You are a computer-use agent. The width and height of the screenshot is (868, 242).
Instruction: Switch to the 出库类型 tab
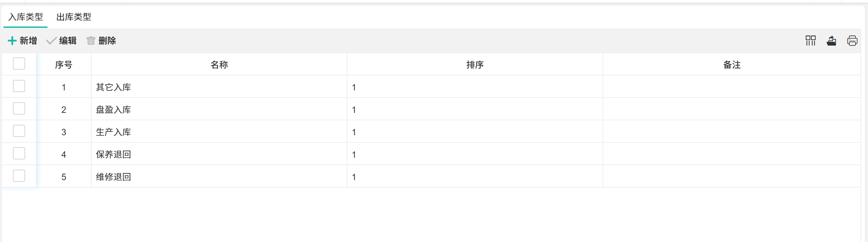pyautogui.click(x=74, y=17)
